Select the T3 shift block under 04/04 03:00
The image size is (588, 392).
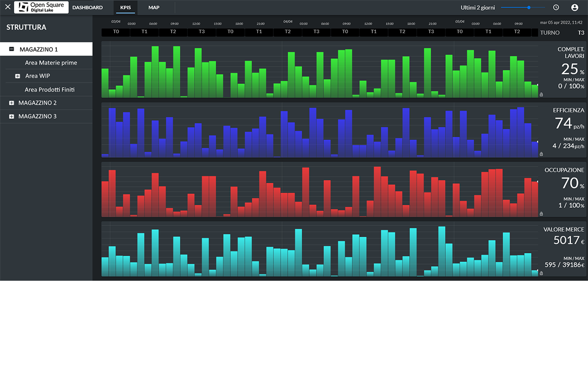(x=316, y=32)
